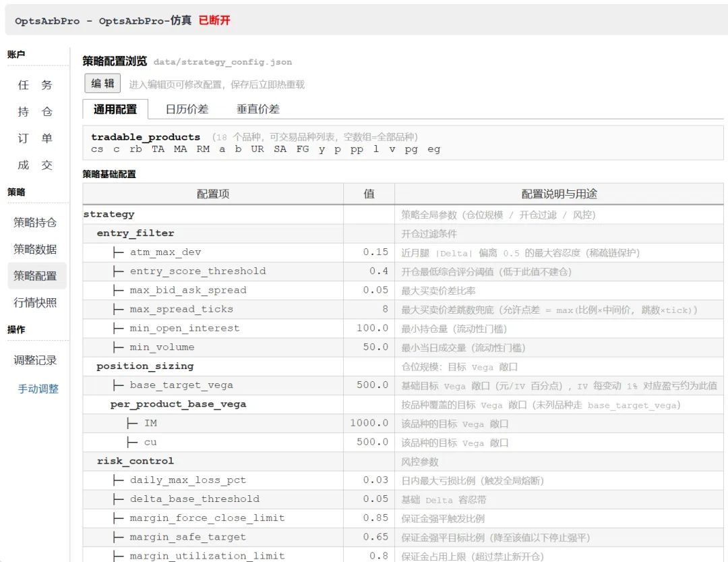This screenshot has height=562, width=728.
Task: Click the tradable_products label
Action: coord(146,137)
